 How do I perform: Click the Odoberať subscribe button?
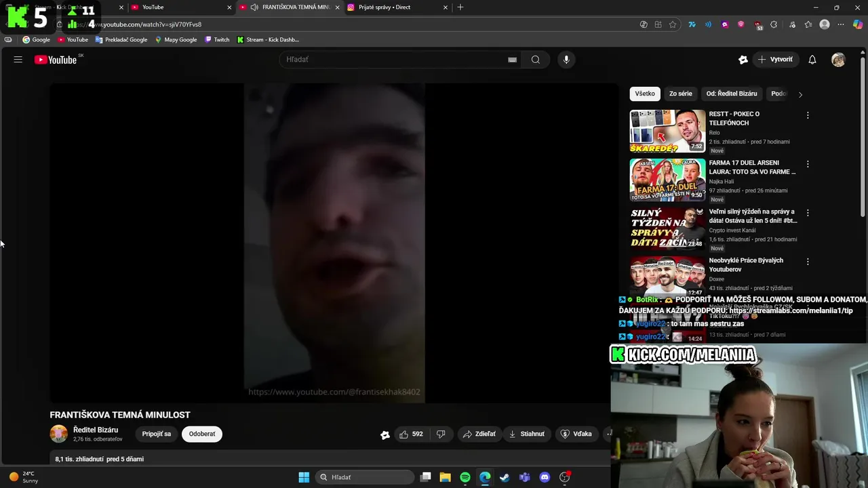[x=202, y=434]
